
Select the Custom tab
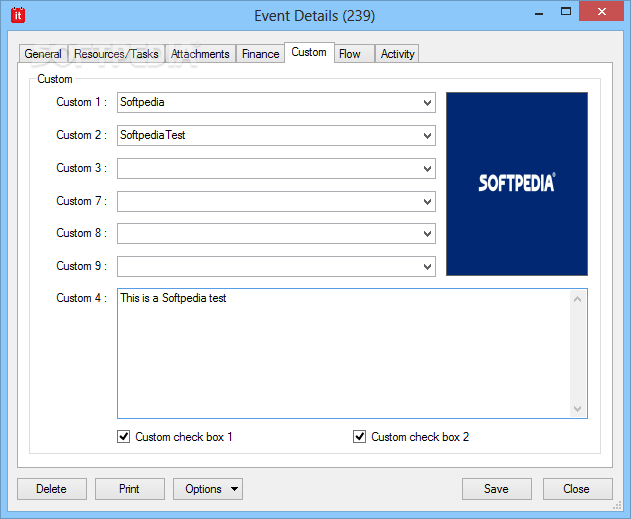pyautogui.click(x=309, y=52)
